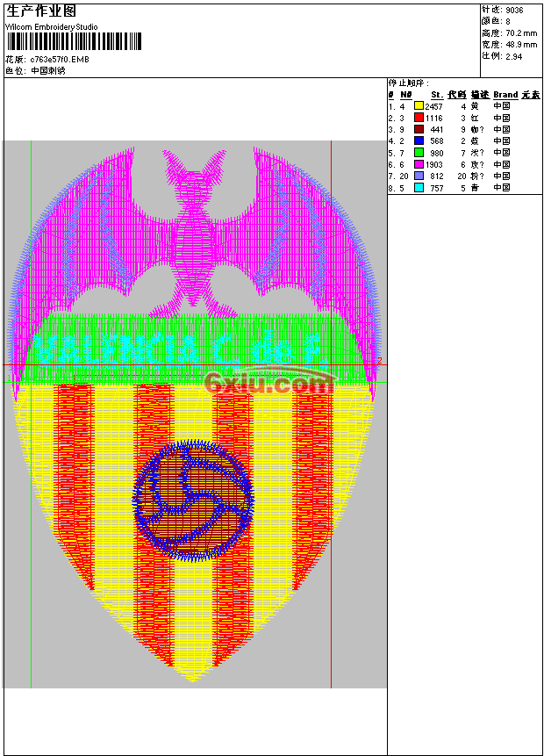Click the width value 48.9 mm
The image size is (544, 756).
(x=521, y=45)
